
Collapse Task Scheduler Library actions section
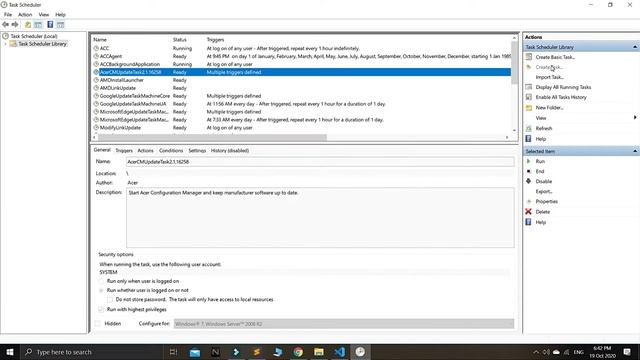click(x=635, y=47)
